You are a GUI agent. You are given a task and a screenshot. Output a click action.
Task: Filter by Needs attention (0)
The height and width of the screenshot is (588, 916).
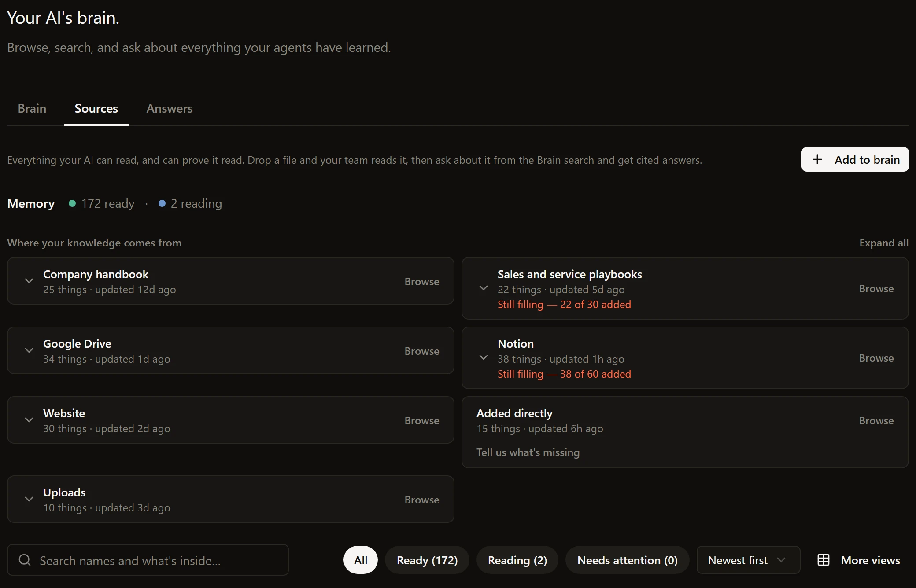(x=628, y=560)
